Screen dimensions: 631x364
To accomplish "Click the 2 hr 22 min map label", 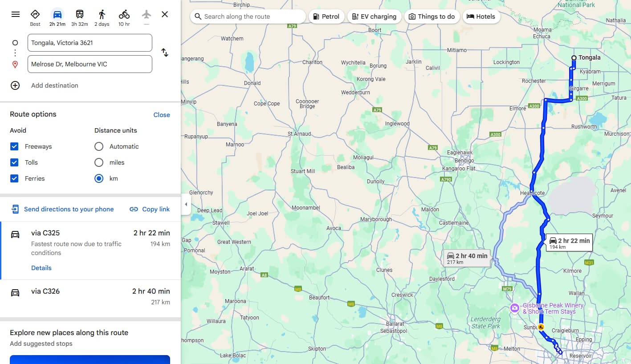I will (x=570, y=243).
